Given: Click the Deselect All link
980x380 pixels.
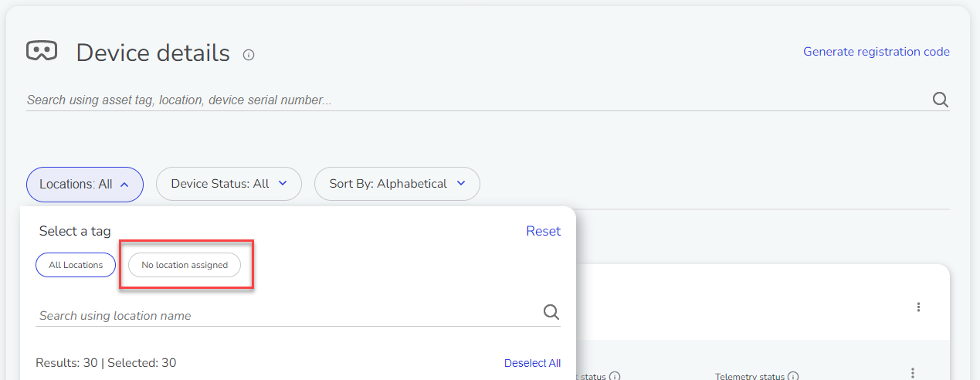Looking at the screenshot, I should [532, 363].
